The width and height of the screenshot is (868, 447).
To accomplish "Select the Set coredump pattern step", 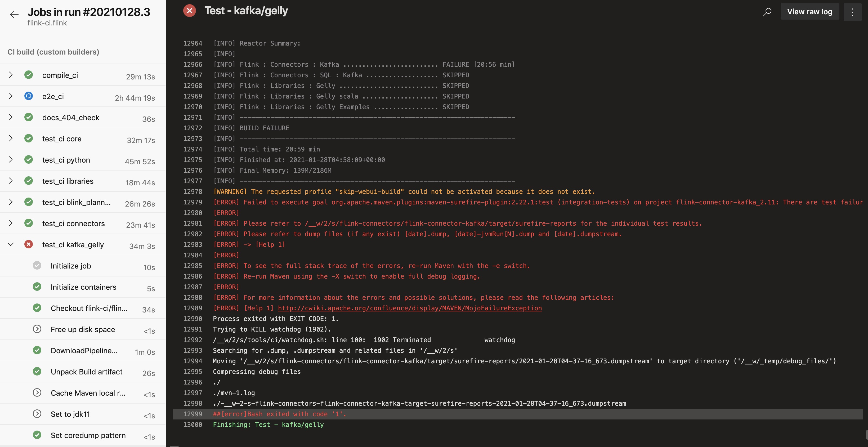I will [x=88, y=435].
